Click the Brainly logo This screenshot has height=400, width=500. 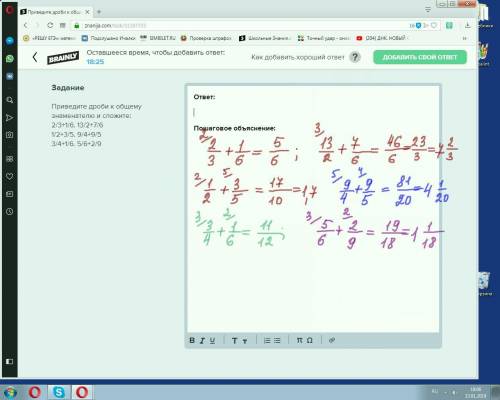(x=63, y=58)
